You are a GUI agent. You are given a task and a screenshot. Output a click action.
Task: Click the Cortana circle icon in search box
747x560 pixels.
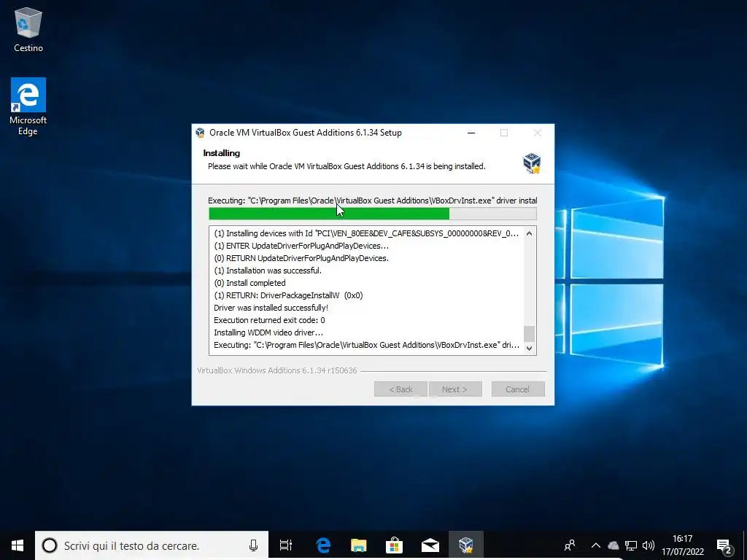pyautogui.click(x=50, y=545)
